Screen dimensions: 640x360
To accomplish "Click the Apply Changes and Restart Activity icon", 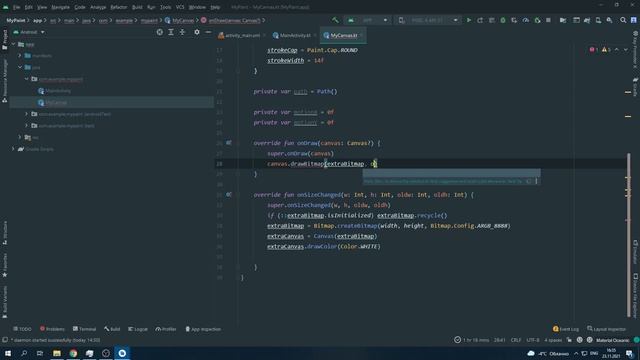I will pyautogui.click(x=480, y=20).
